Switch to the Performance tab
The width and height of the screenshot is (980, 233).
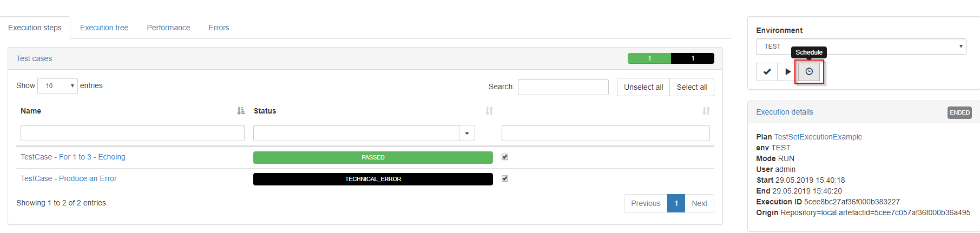coord(168,28)
